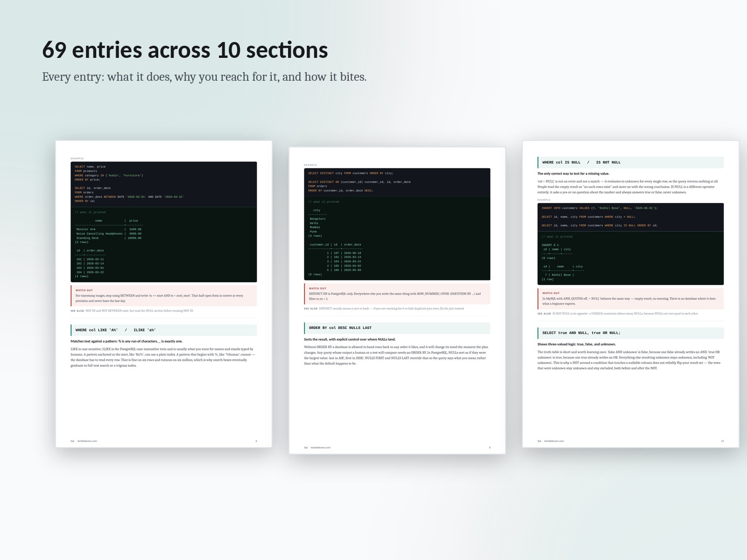Click output row "5 | 106 | 2026-05-09"
This screenshot has width=747, height=560.
click(x=344, y=270)
